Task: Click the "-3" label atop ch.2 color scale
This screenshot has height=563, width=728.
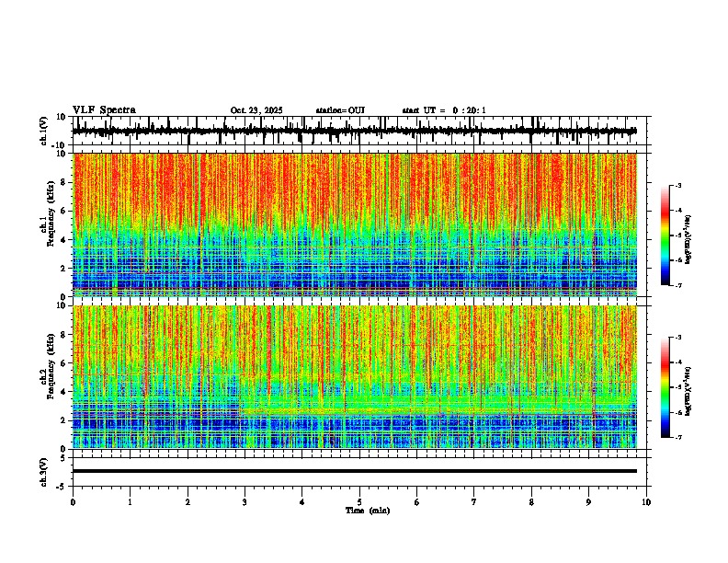Action: (x=677, y=338)
